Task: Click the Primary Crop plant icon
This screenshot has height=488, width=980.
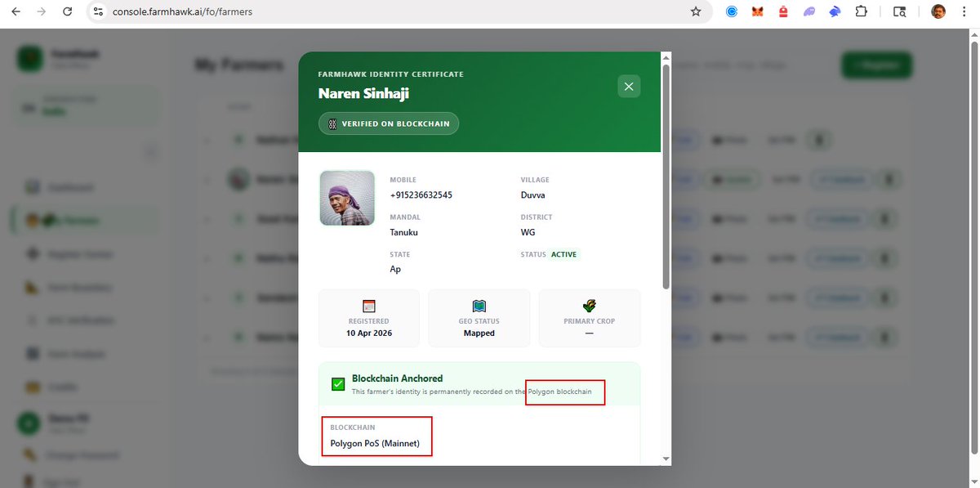Action: point(590,306)
